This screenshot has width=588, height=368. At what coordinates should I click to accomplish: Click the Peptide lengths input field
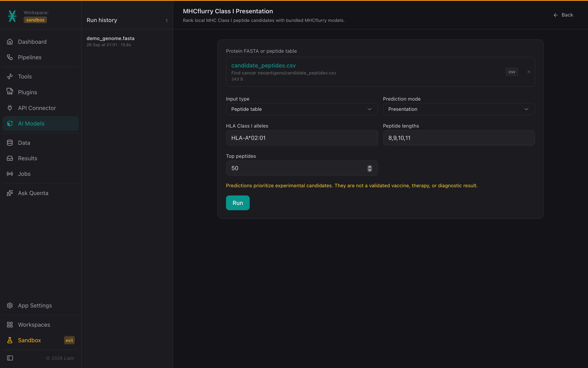459,138
